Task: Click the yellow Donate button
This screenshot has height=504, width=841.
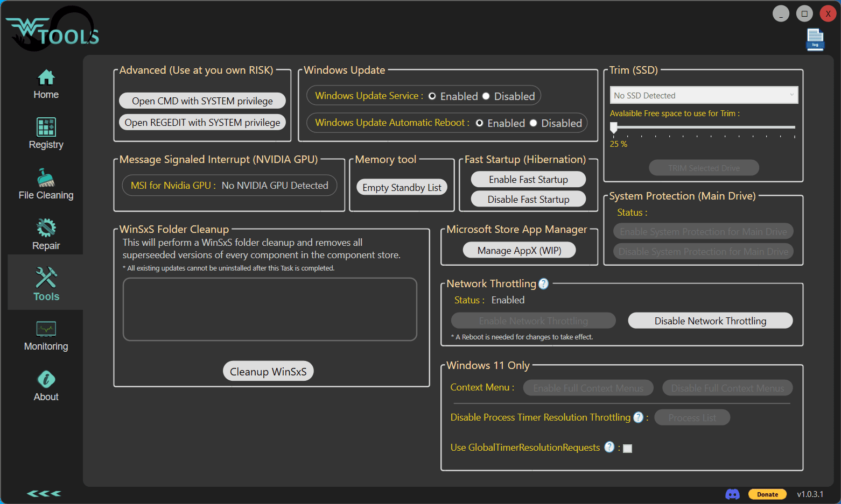Action: click(x=767, y=494)
